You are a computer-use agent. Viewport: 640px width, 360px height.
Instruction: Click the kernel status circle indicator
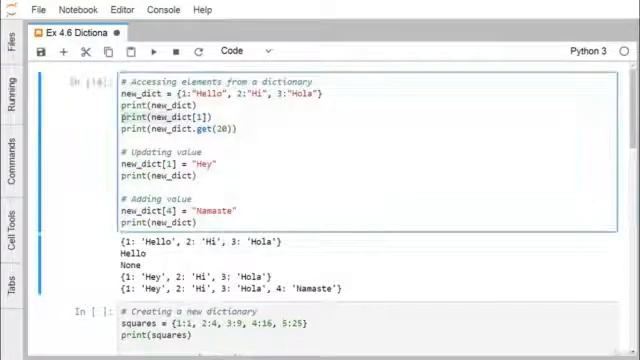(x=624, y=51)
